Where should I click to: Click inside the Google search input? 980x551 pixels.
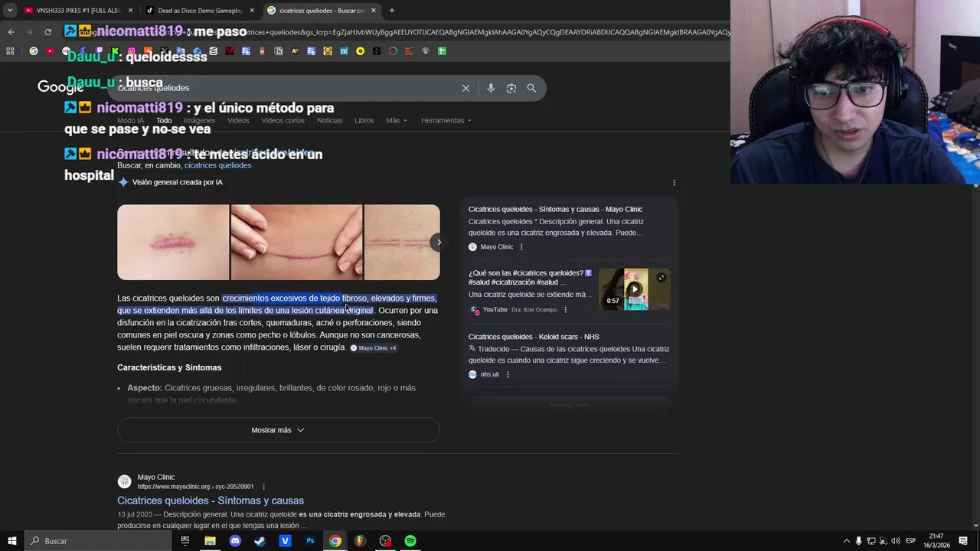[x=283, y=88]
